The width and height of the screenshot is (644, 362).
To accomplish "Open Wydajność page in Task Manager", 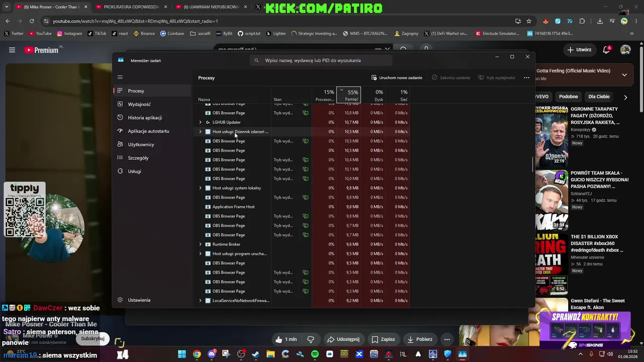I will (152, 104).
